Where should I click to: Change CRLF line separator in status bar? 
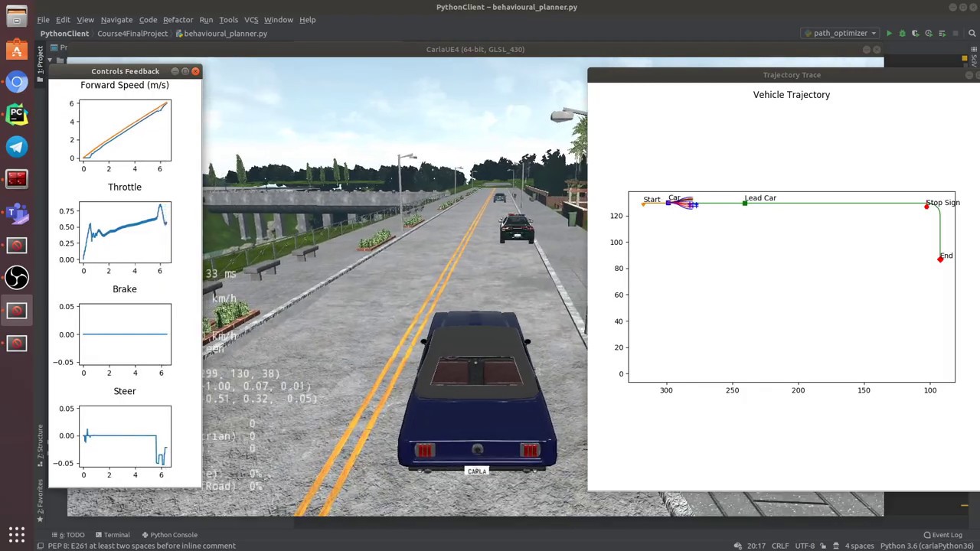779,546
